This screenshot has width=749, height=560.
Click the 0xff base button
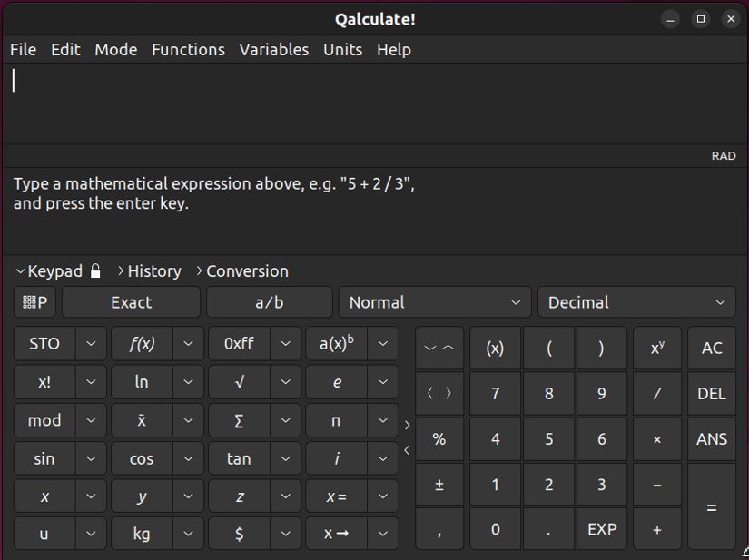point(239,344)
